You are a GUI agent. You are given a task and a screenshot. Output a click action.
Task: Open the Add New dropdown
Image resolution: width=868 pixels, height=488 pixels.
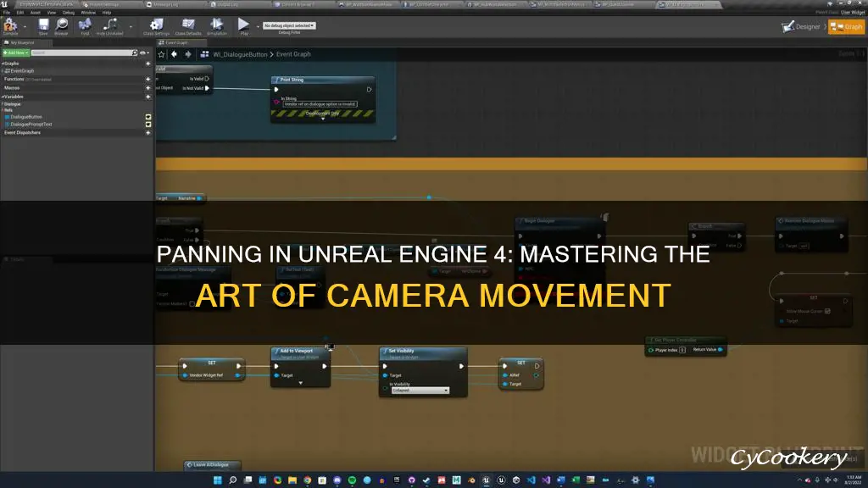(x=15, y=53)
